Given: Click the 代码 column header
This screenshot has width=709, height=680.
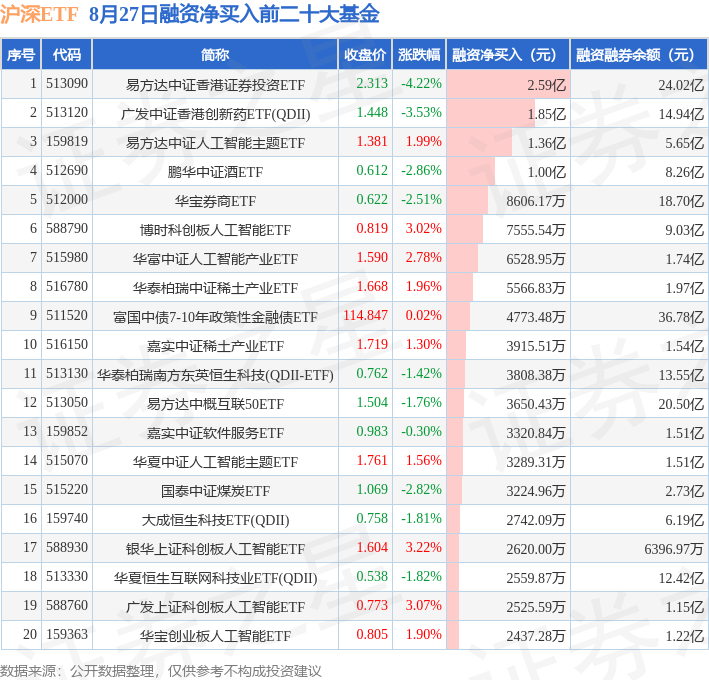Looking at the screenshot, I should pos(66,55).
